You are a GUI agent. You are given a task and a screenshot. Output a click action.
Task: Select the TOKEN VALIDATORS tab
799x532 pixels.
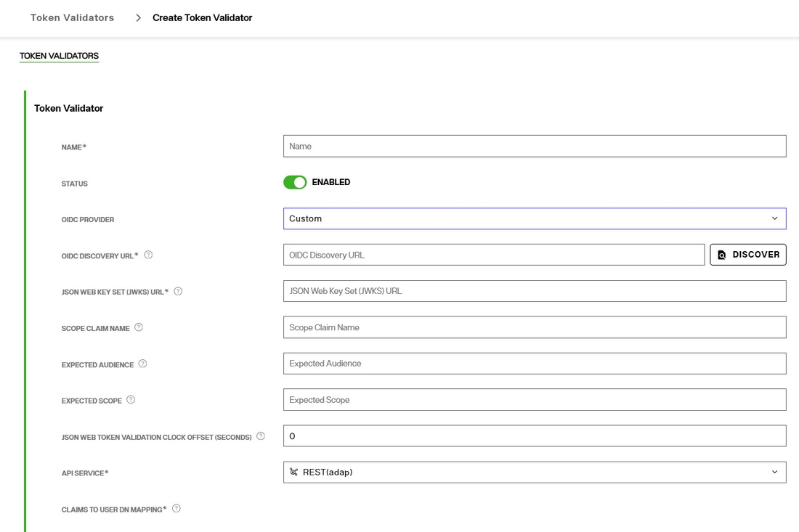(59, 56)
